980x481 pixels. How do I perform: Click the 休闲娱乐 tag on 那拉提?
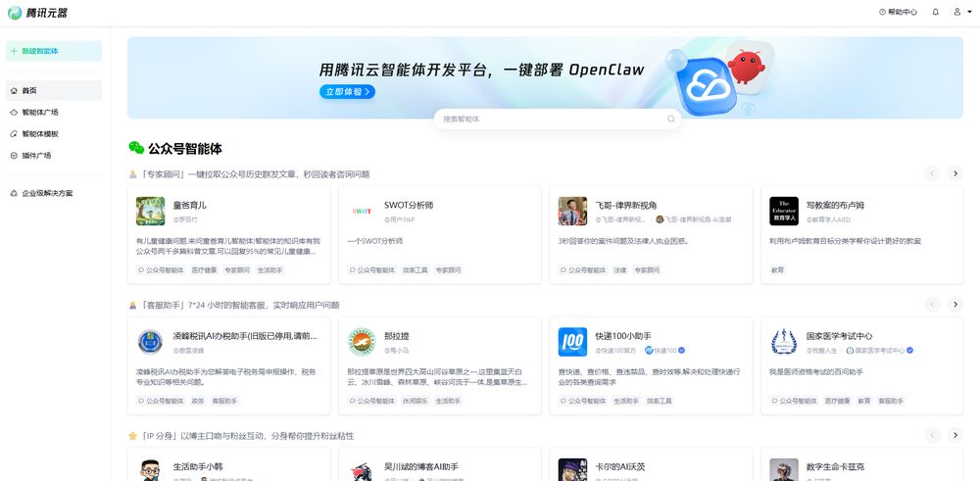coord(416,401)
